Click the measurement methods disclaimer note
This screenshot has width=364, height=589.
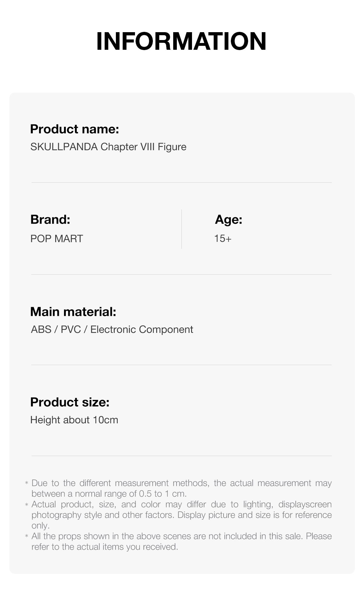pos(181,488)
